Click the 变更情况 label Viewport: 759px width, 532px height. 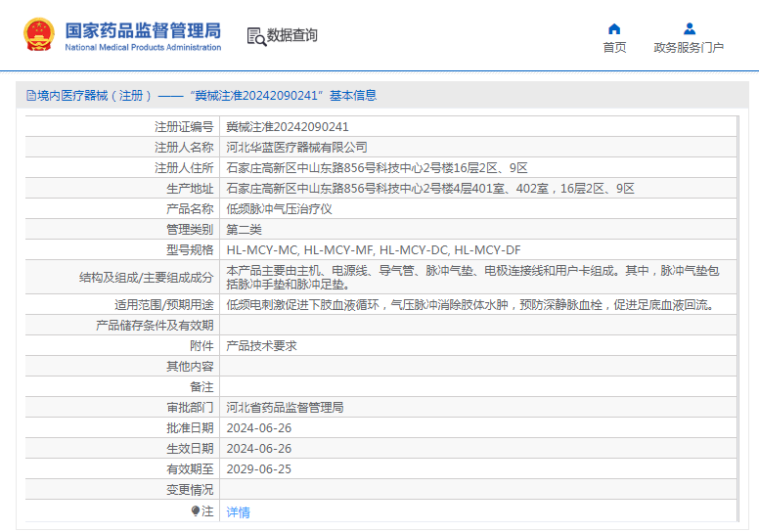point(190,490)
